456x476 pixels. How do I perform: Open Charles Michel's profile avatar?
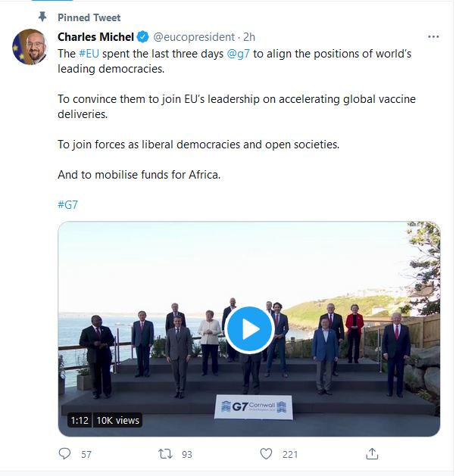pyautogui.click(x=30, y=48)
